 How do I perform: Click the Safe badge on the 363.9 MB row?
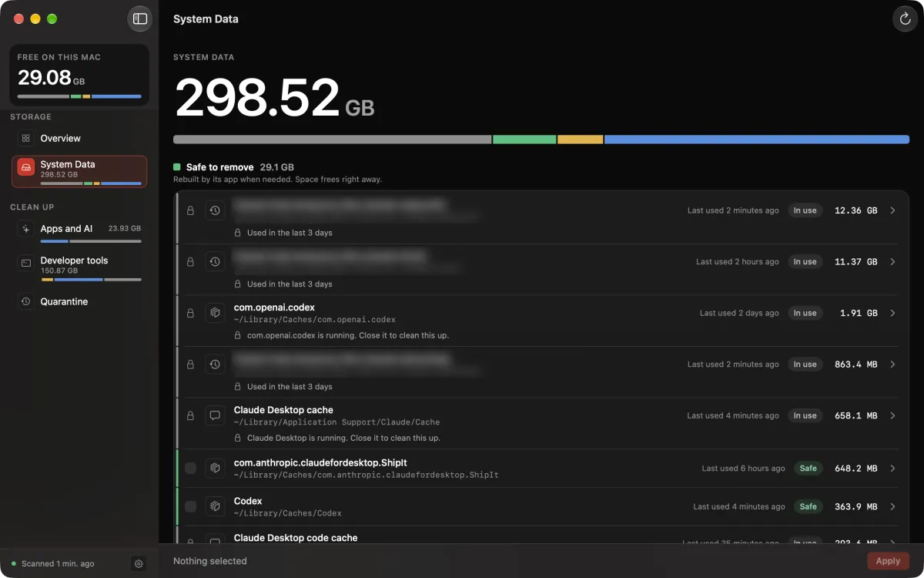[x=808, y=506]
